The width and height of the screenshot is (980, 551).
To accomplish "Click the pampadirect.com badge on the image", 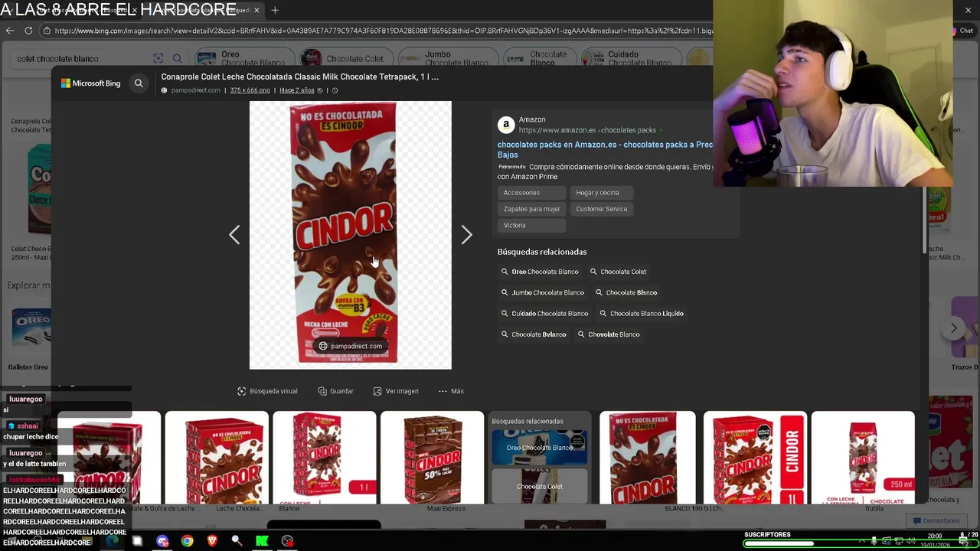I will 351,346.
